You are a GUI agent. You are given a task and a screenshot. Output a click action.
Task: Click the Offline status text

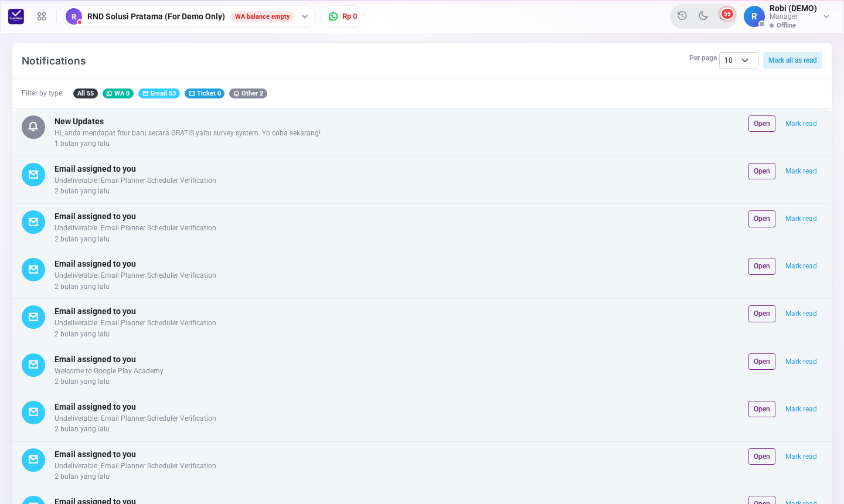coord(786,25)
